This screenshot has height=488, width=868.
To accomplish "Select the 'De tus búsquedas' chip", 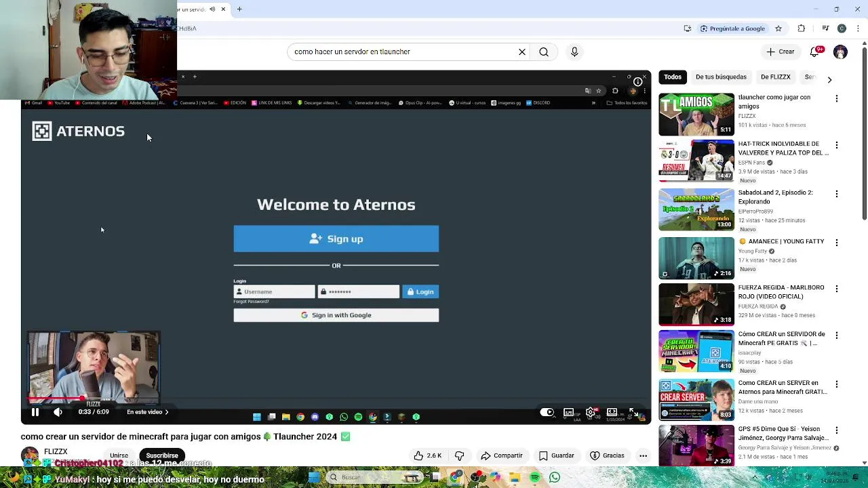I will click(x=721, y=77).
